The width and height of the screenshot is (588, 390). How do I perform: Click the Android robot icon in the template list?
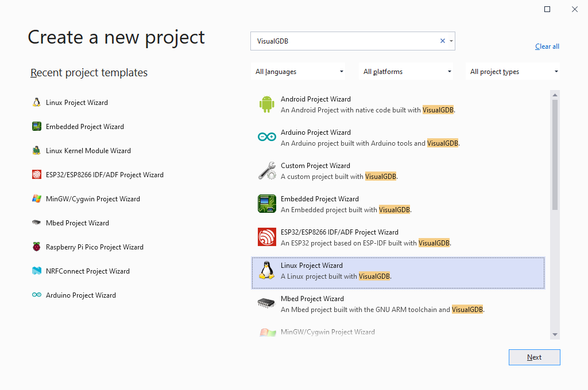click(x=266, y=104)
